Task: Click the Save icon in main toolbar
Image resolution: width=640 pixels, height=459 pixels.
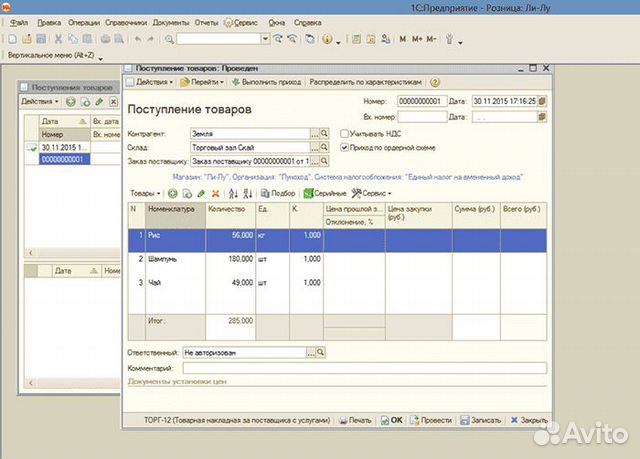Action: point(41,39)
